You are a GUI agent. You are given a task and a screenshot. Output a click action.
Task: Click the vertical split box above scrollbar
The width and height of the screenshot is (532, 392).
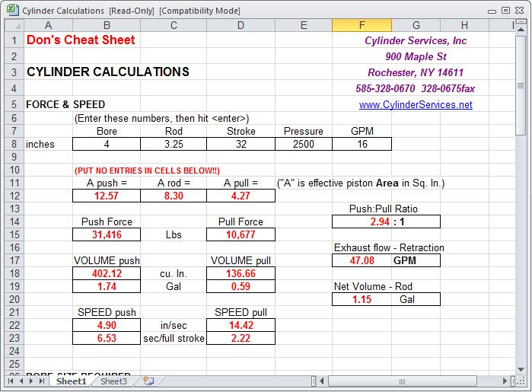pos(521,22)
